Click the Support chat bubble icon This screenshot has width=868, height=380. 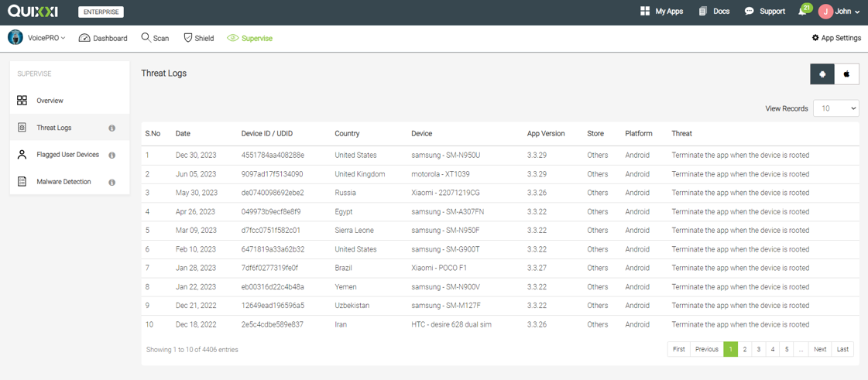tap(750, 11)
